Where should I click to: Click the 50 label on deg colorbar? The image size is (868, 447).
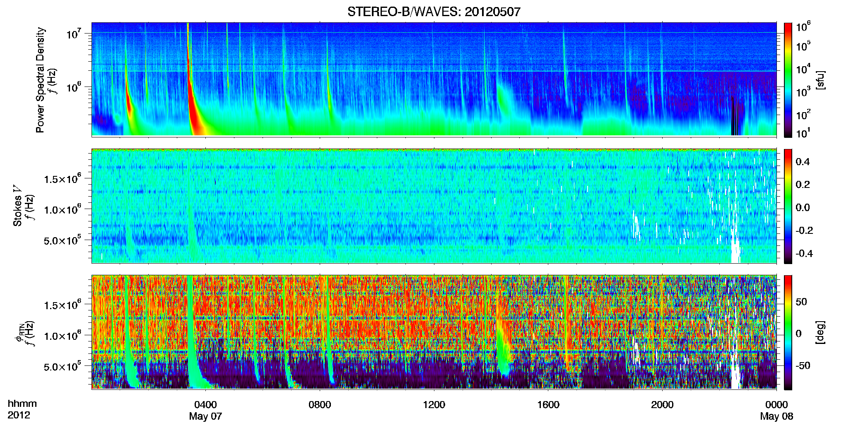point(801,302)
